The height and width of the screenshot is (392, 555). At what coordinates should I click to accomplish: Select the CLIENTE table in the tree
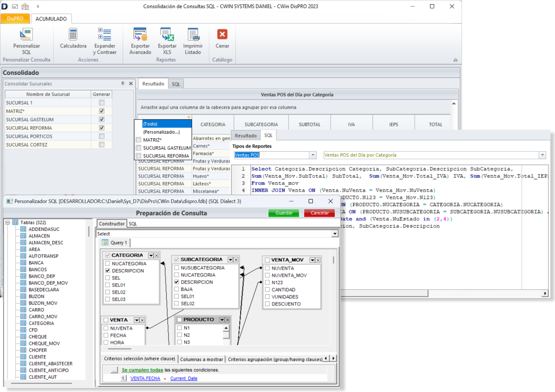click(37, 357)
